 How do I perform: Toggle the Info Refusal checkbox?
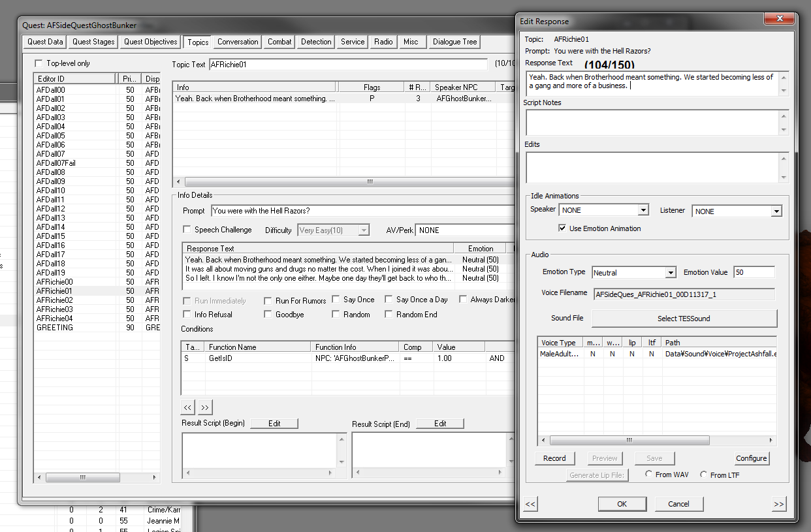click(x=187, y=315)
